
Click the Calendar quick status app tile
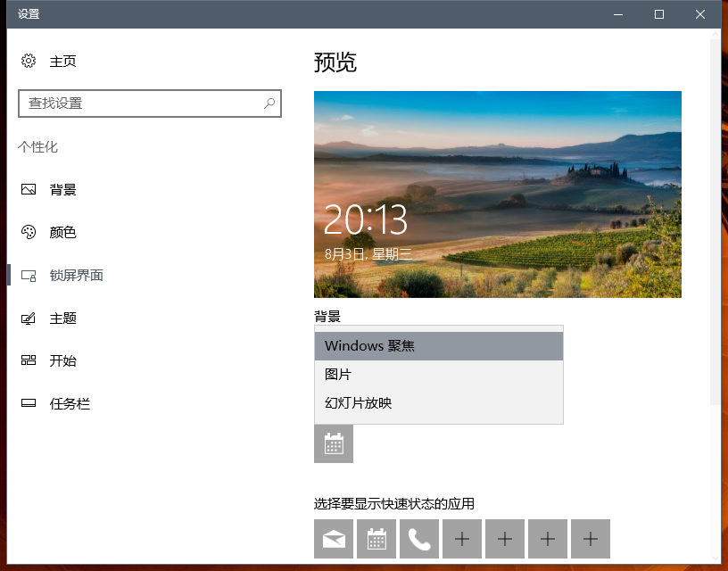pyautogui.click(x=376, y=539)
